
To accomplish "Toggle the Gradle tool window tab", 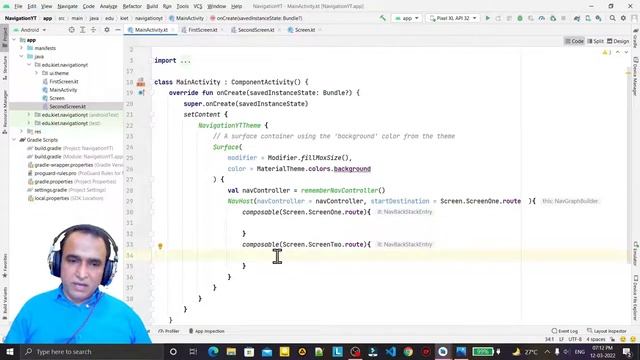I will pyautogui.click(x=636, y=38).
